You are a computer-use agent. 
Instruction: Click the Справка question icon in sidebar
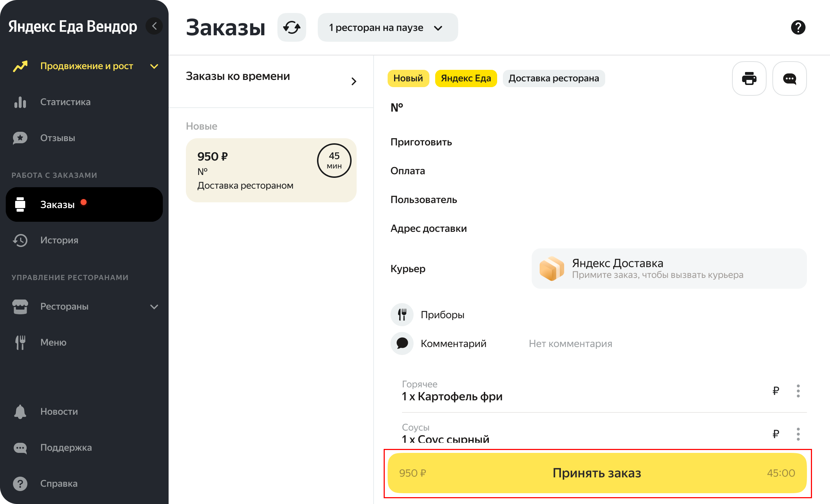[x=20, y=484]
